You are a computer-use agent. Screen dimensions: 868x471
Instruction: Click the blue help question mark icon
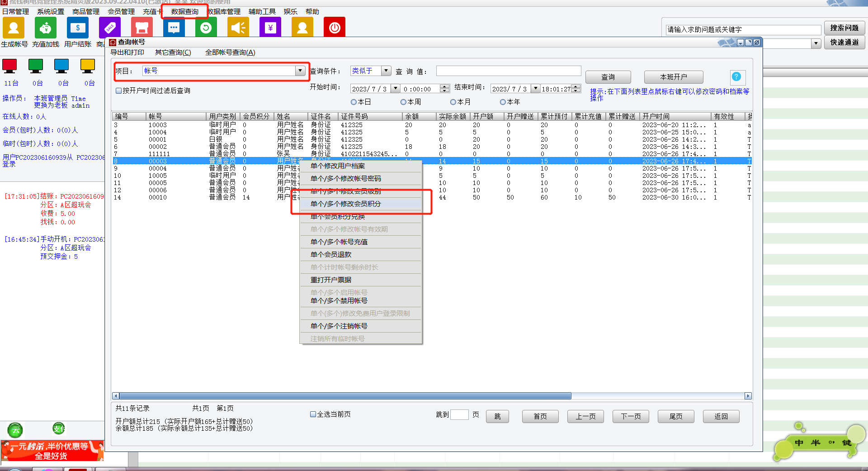click(736, 77)
